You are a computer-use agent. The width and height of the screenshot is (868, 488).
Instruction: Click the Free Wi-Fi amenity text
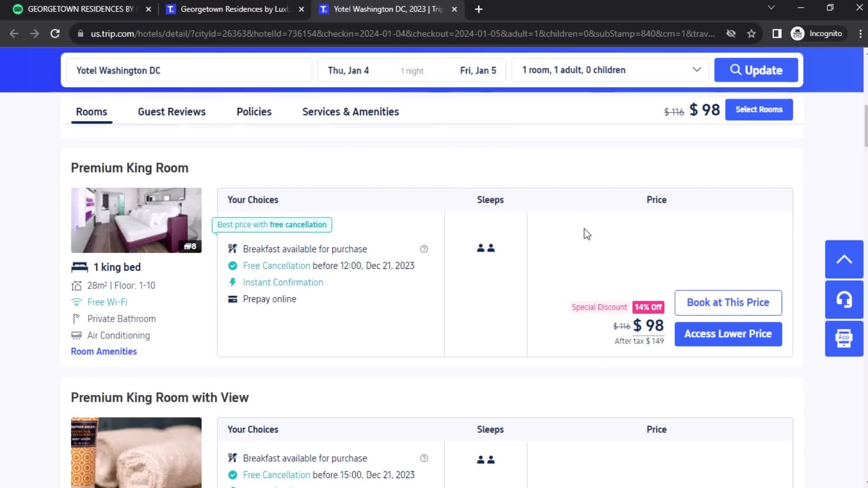pyautogui.click(x=107, y=302)
